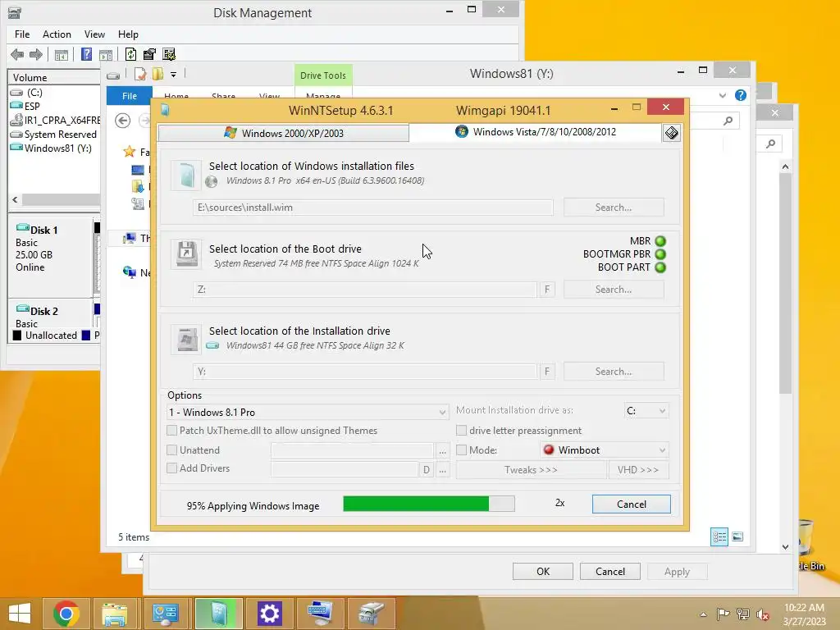Viewport: 840px width, 630px height.
Task: Click the MBR green status light
Action: pyautogui.click(x=660, y=241)
